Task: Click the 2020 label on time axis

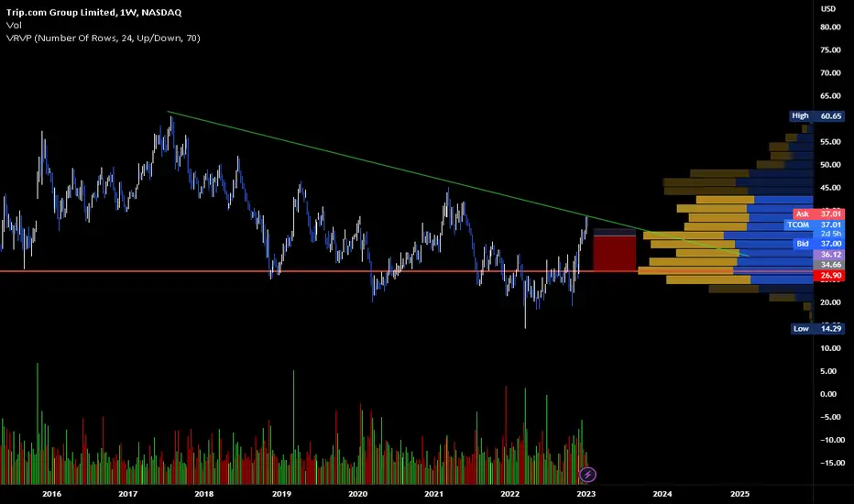Action: [358, 494]
